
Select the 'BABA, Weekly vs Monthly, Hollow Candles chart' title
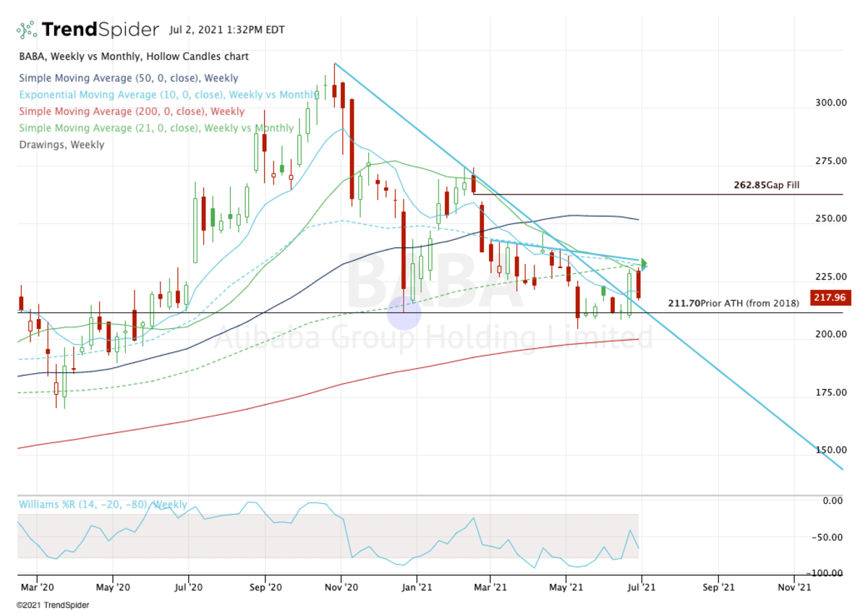tap(134, 56)
